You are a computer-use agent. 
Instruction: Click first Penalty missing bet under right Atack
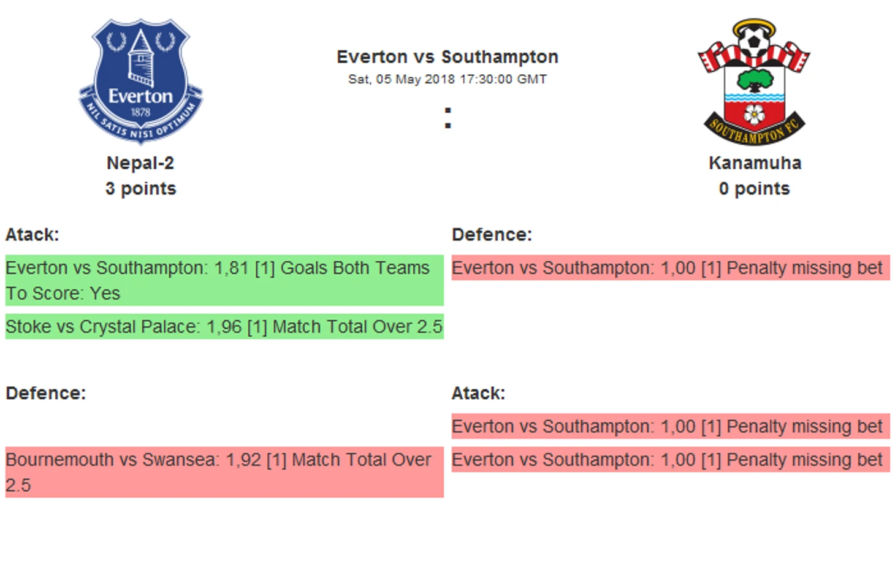(x=671, y=426)
